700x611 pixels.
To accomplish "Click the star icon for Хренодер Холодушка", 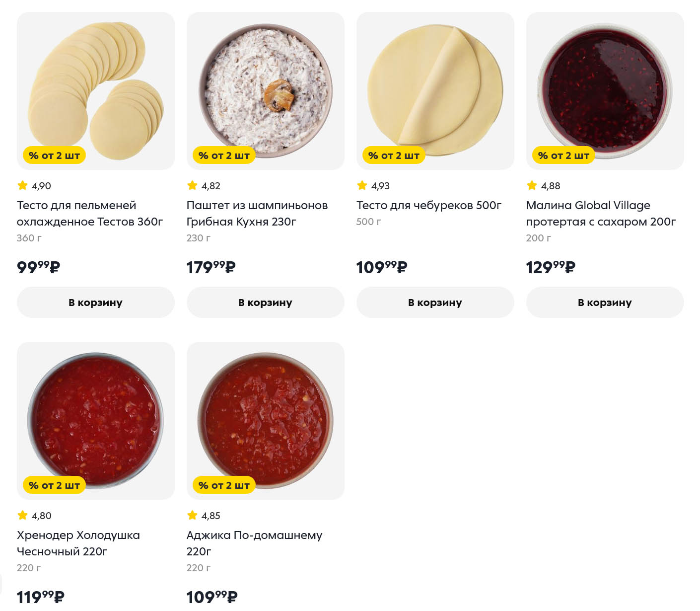I will pos(22,516).
